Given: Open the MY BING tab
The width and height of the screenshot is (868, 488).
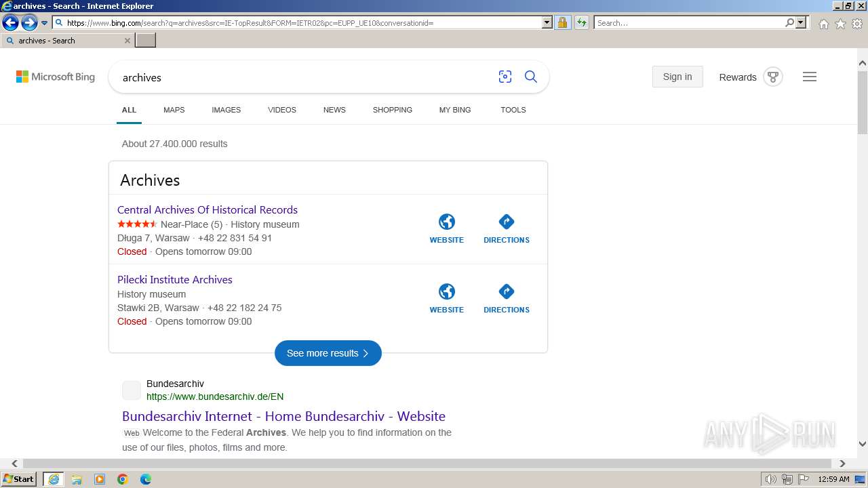Looking at the screenshot, I should point(455,110).
